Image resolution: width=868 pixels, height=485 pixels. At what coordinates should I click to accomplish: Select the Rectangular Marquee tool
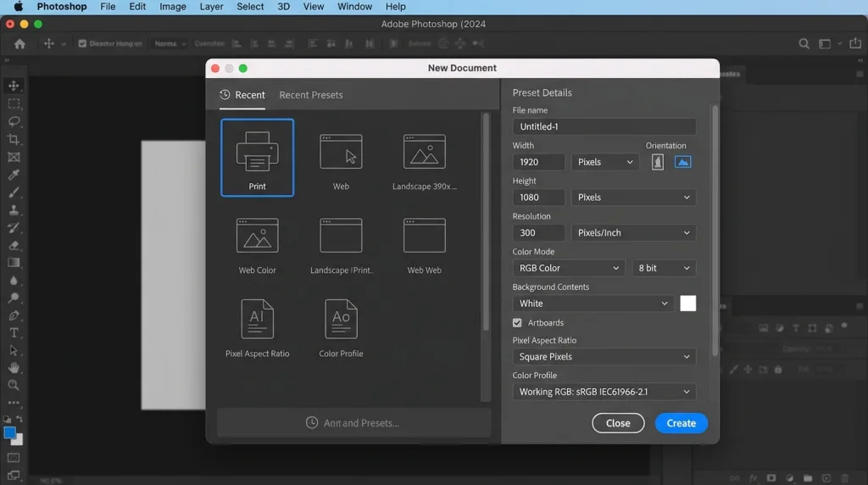click(x=14, y=103)
